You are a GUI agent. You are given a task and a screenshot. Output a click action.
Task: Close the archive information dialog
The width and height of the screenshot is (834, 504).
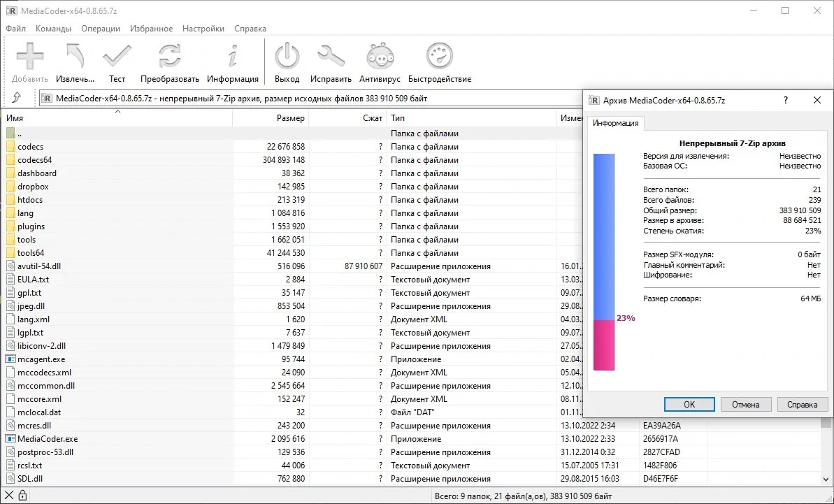(x=817, y=100)
